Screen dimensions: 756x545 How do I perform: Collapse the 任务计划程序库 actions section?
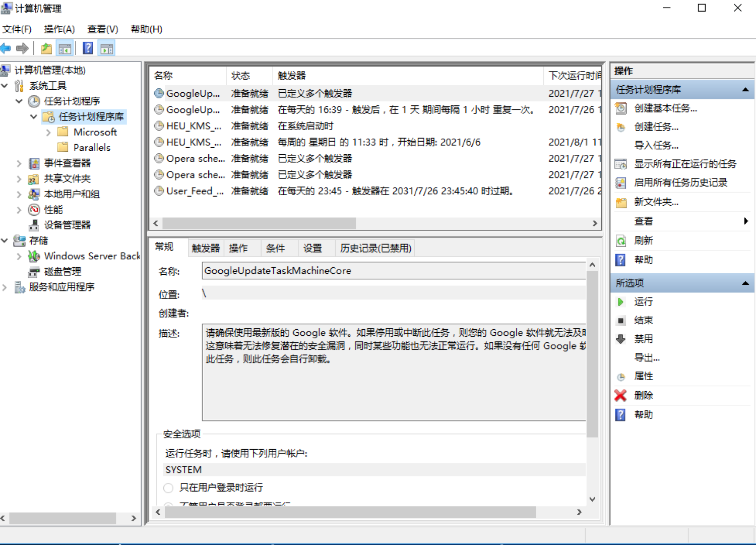point(745,90)
